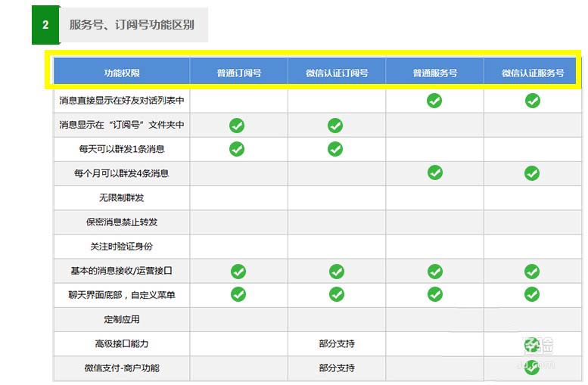Click the row label 聊天界面底部，自定义菜单
This screenshot has width=588, height=385.
point(122,295)
